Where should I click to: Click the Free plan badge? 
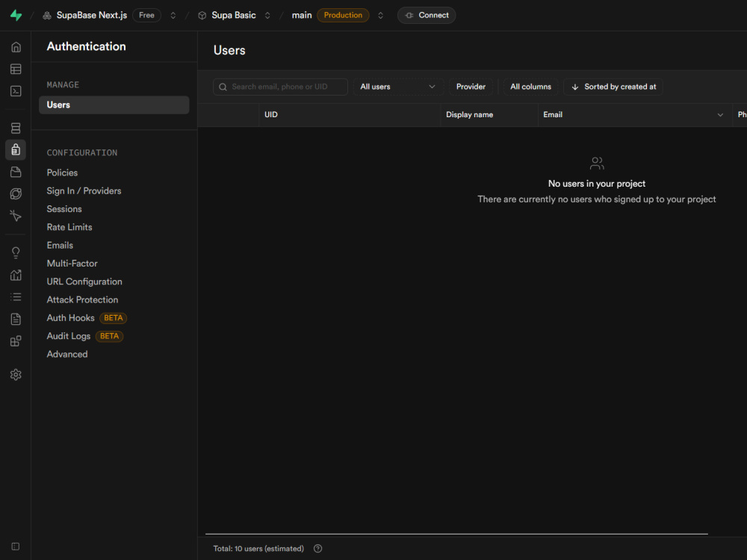tap(146, 15)
